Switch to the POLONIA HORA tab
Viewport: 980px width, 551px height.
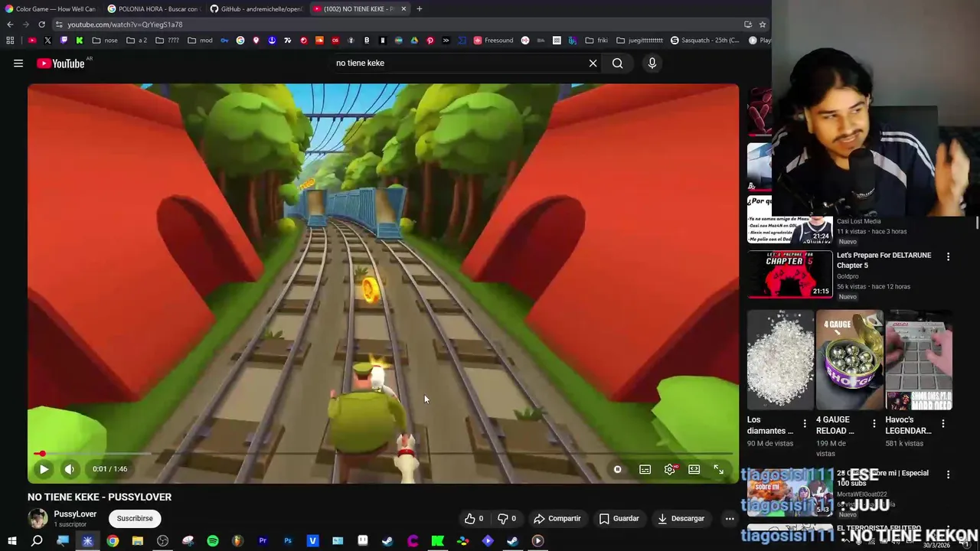pos(153,9)
